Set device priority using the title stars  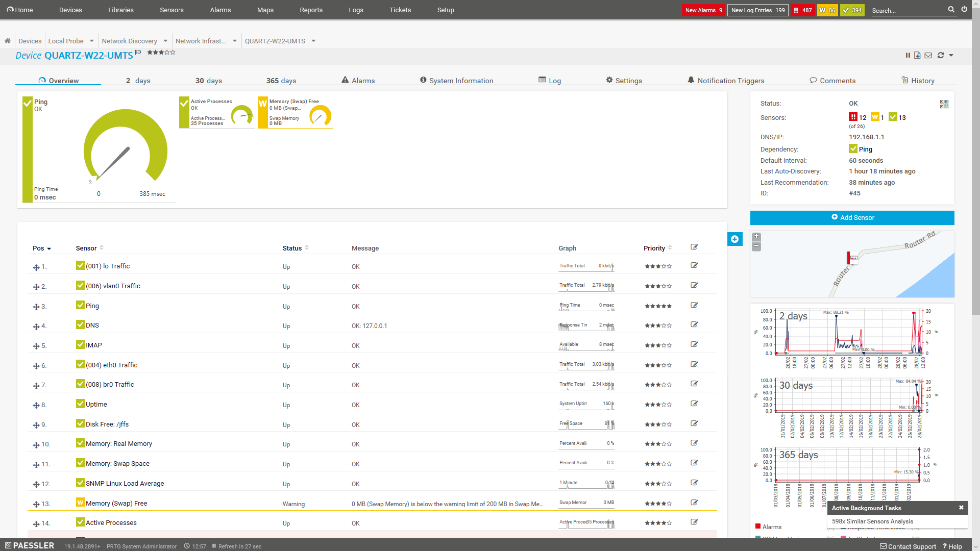pyautogui.click(x=161, y=52)
